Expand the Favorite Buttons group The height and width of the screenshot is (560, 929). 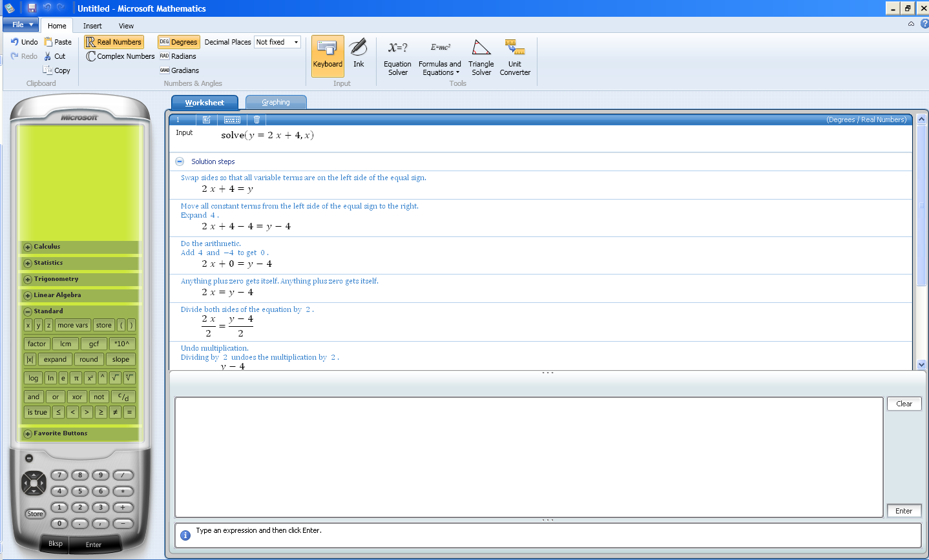click(28, 433)
